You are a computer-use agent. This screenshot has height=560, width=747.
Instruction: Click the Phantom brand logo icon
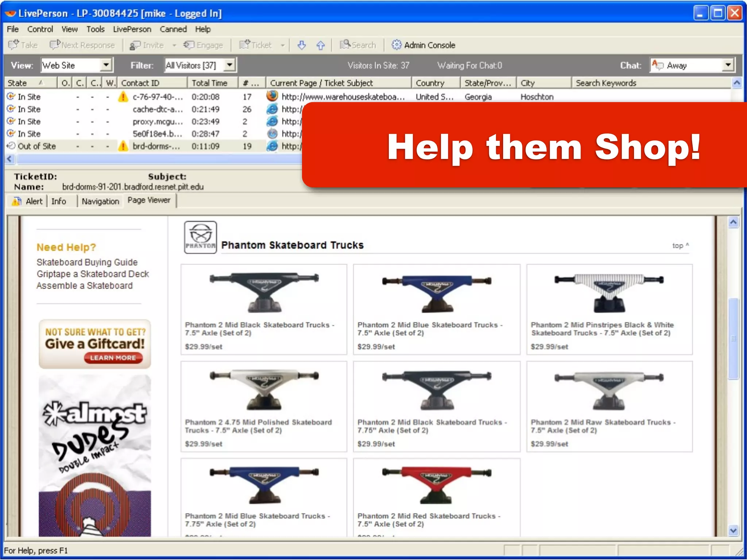coord(201,237)
